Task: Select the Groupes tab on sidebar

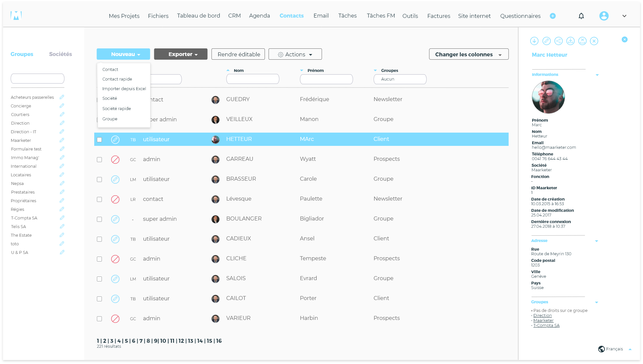Action: point(22,54)
